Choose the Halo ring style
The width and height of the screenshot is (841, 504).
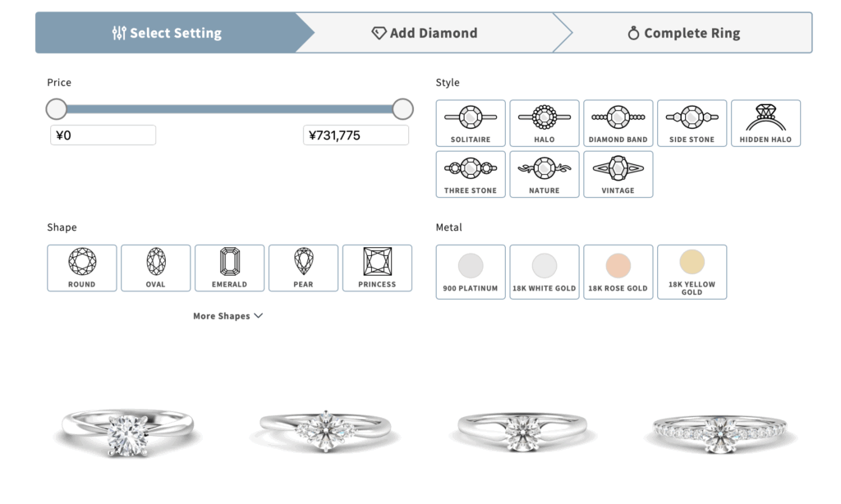click(545, 123)
